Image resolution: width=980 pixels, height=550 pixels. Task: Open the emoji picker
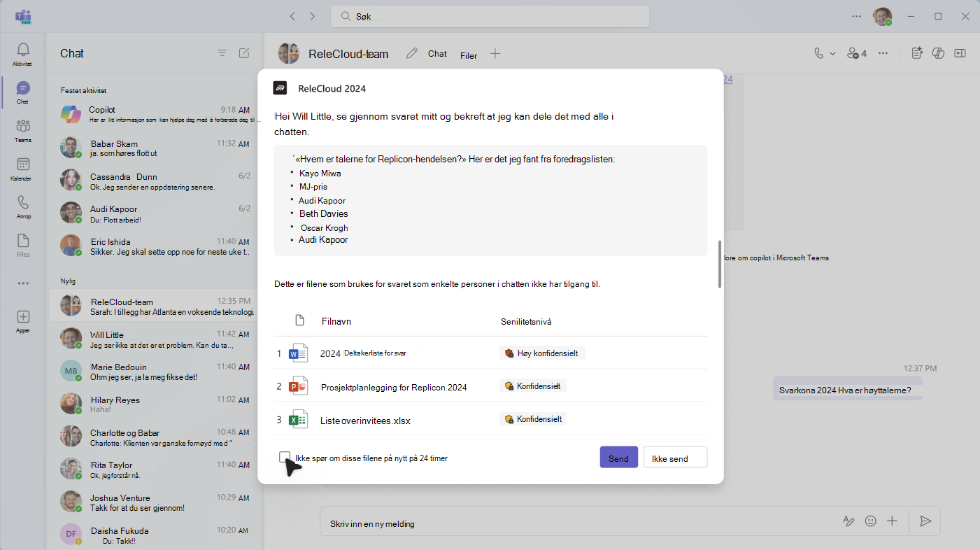point(871,521)
